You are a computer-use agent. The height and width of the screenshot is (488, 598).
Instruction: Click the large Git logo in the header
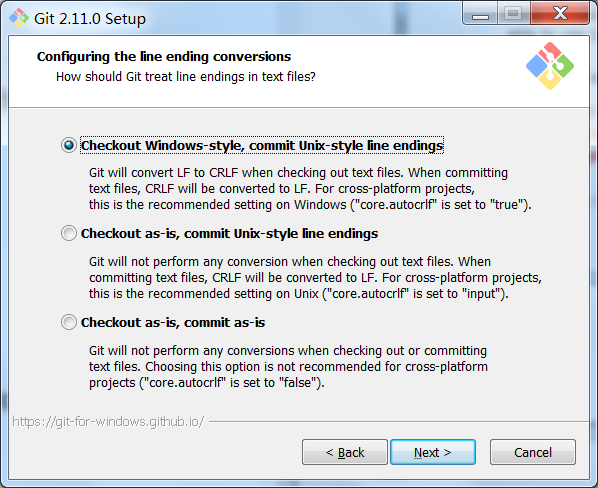550,66
